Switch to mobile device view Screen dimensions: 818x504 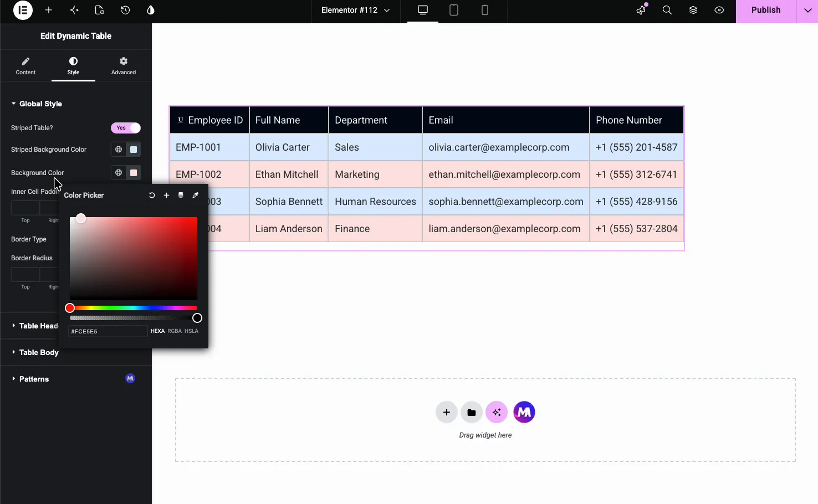point(485,10)
